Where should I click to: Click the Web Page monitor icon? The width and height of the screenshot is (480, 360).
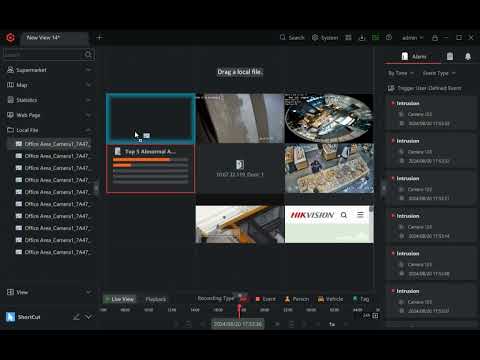coord(11,115)
